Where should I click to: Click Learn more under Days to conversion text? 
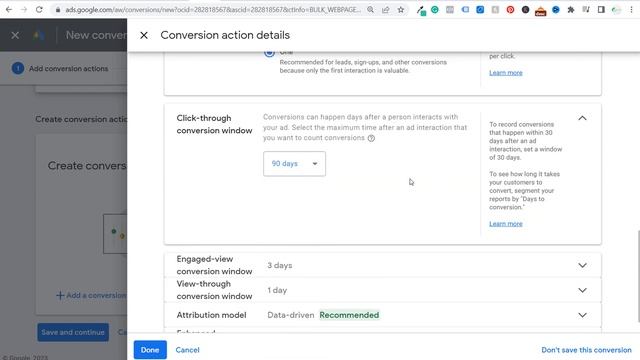(x=506, y=224)
